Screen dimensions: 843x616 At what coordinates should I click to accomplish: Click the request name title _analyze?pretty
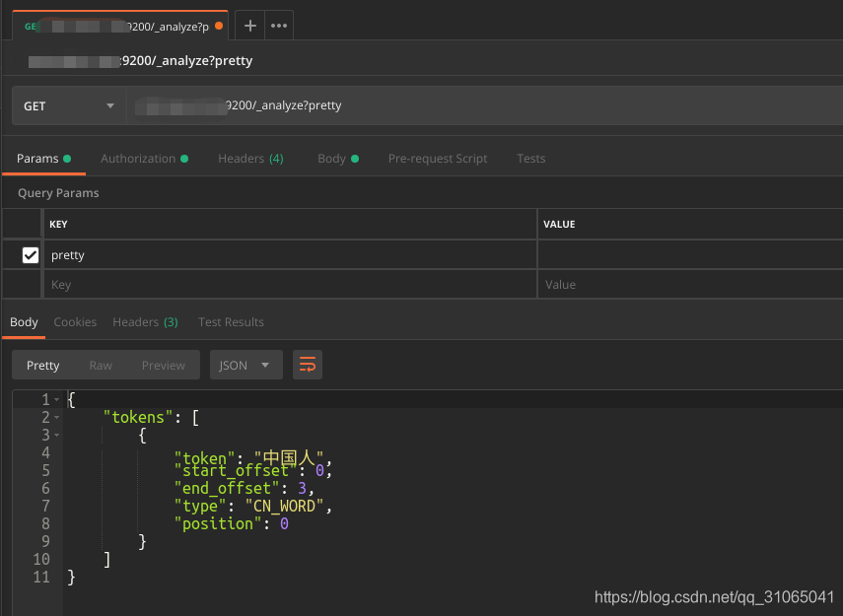point(140,61)
